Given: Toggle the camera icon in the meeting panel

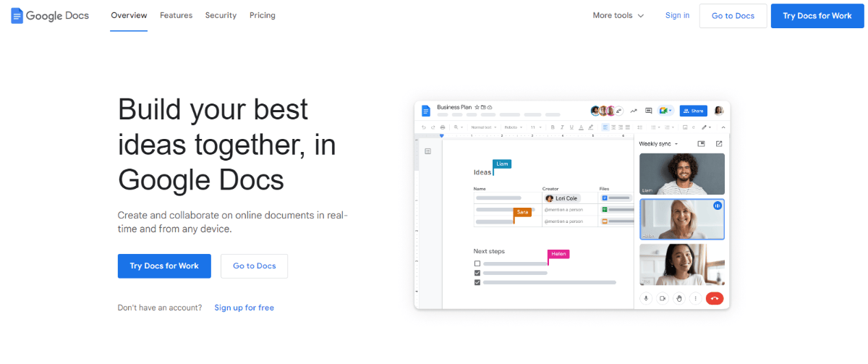Looking at the screenshot, I should 662,298.
